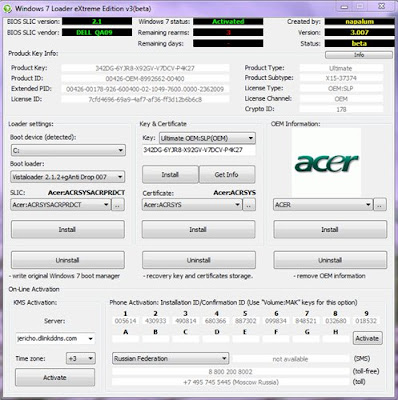Click the toll-free number 8 800 200 8002
The width and height of the screenshot is (398, 400).
point(231,372)
